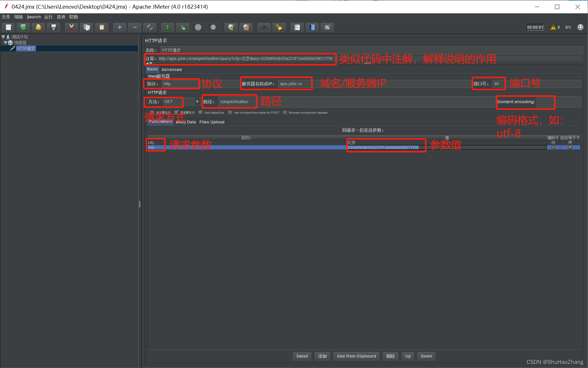Enable Use multipart/form-data for POST

click(230, 112)
